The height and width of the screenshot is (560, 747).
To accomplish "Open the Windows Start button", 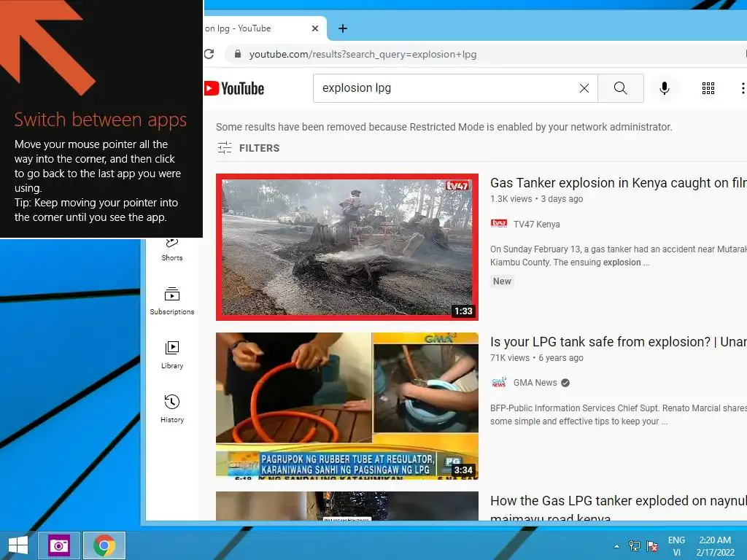I will click(x=18, y=545).
